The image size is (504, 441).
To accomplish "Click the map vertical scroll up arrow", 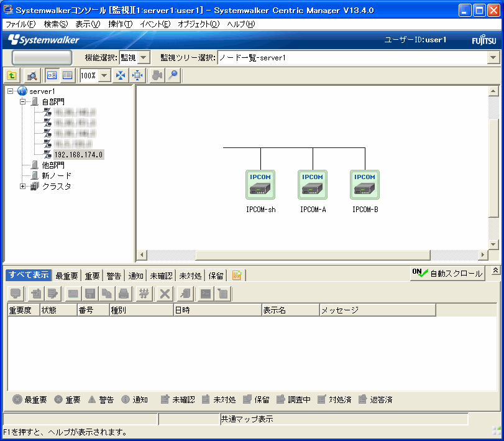I will [493, 91].
